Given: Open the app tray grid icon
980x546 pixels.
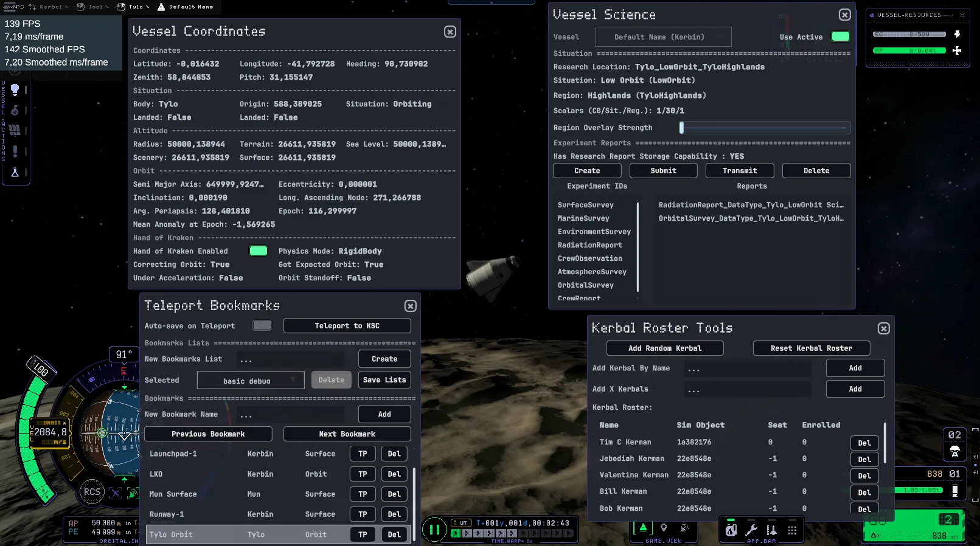Looking at the screenshot, I should [792, 530].
